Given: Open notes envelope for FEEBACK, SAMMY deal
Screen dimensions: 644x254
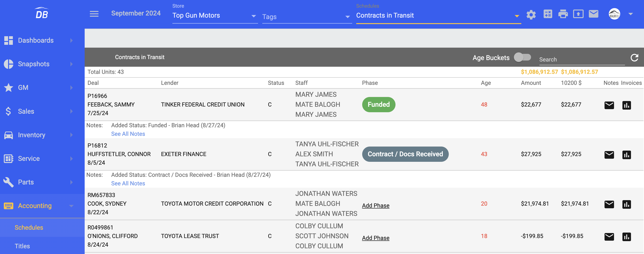Looking at the screenshot, I should pos(609,105).
